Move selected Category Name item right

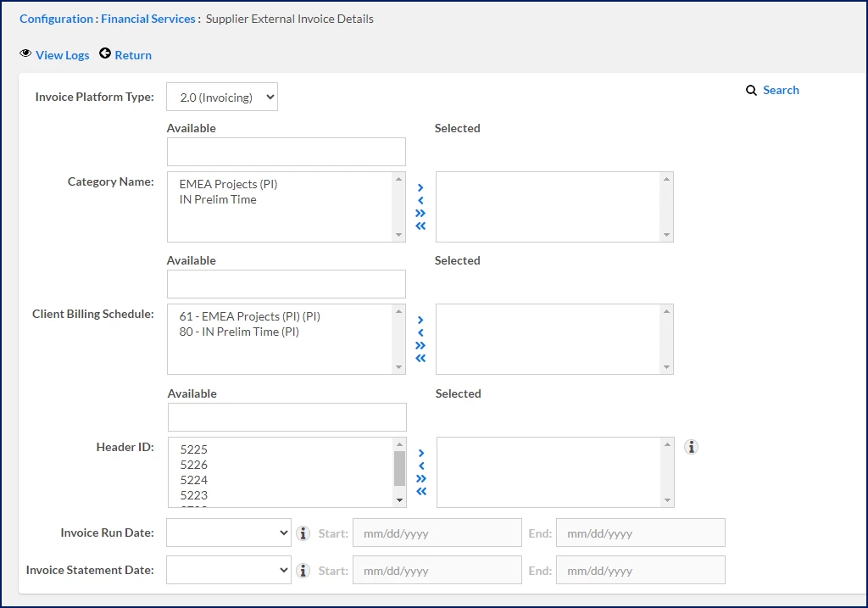420,188
